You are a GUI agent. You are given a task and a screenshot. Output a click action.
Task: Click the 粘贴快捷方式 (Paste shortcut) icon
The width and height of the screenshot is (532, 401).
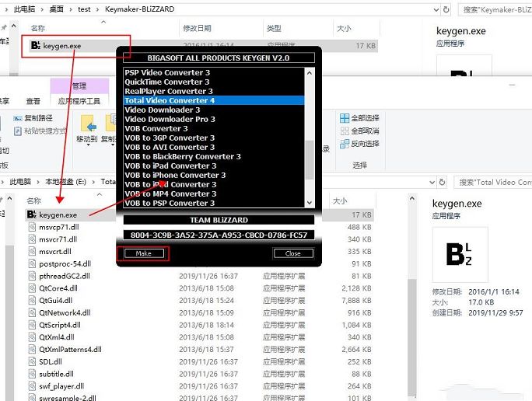18,131
